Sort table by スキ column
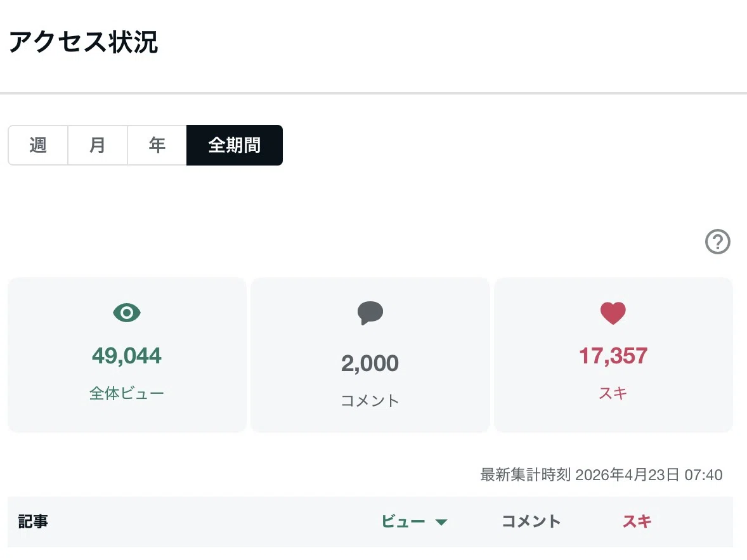The width and height of the screenshot is (747, 560). pyautogui.click(x=637, y=521)
